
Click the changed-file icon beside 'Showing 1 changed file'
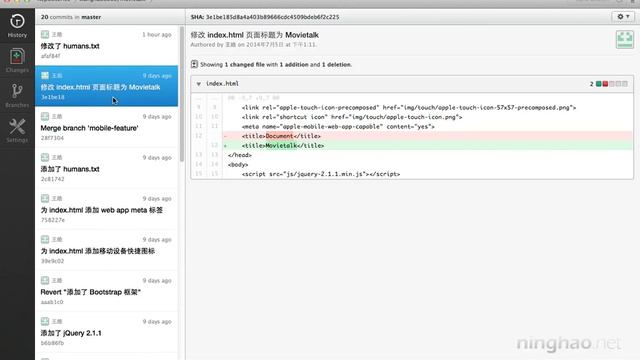click(x=194, y=64)
